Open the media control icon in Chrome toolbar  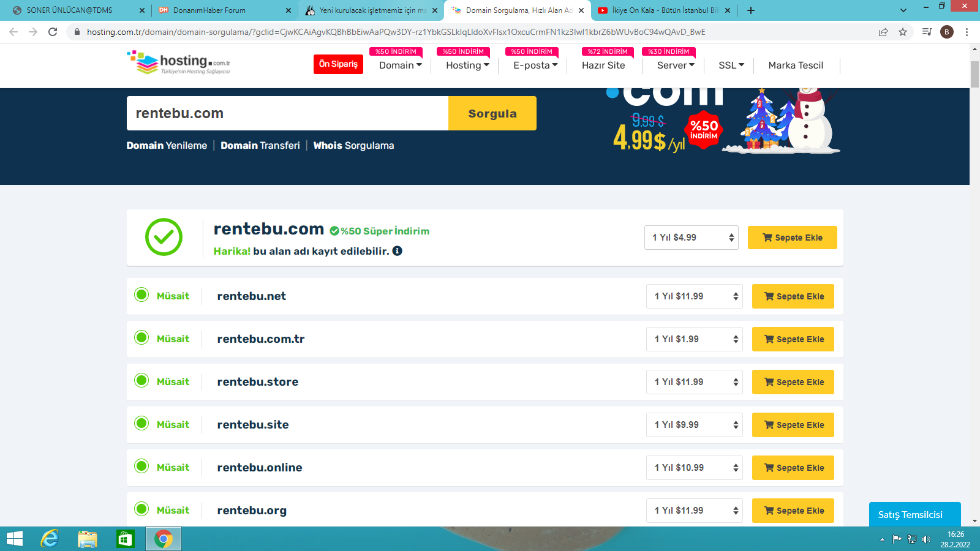pos(927,32)
